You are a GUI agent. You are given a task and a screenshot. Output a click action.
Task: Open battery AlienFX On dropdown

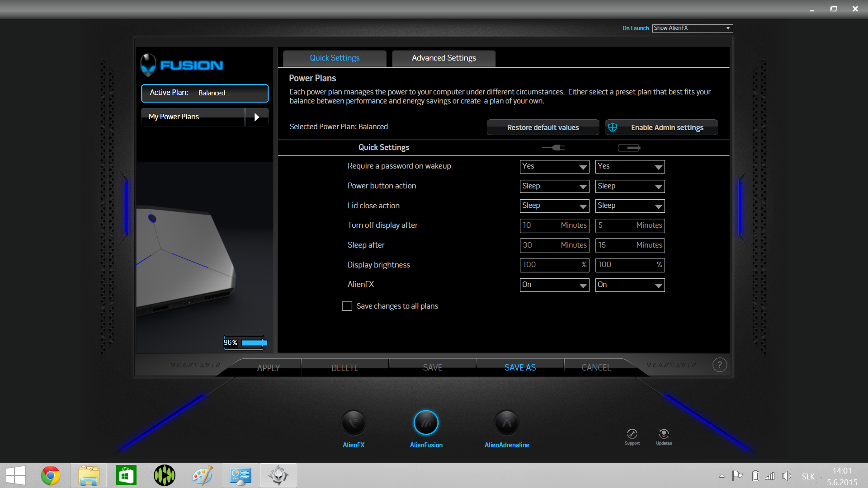pos(630,285)
